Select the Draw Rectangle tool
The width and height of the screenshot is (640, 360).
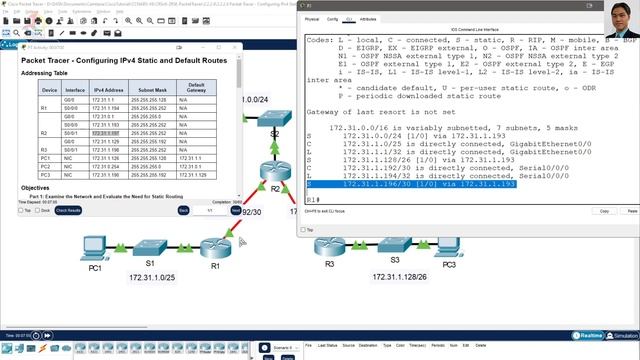[73, 33]
